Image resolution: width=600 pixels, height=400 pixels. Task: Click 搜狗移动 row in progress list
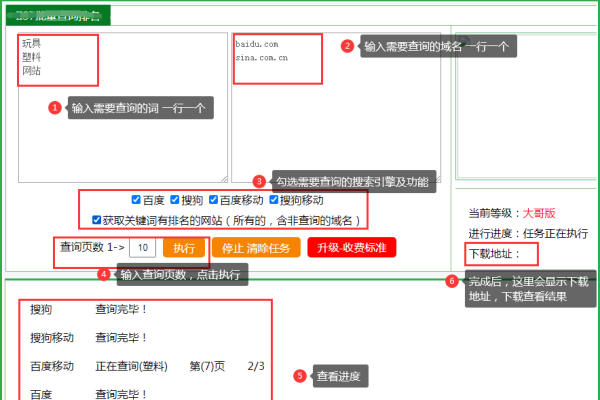coord(88,338)
